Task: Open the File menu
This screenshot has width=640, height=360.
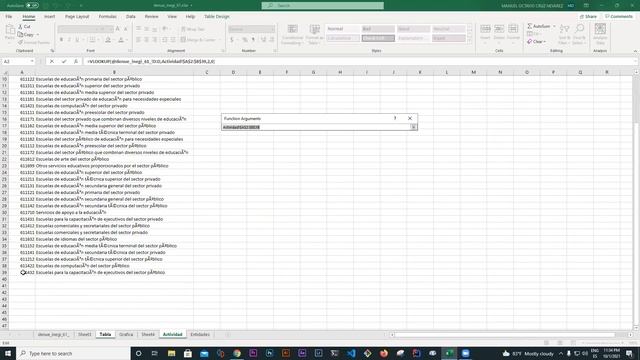Action: [9, 16]
